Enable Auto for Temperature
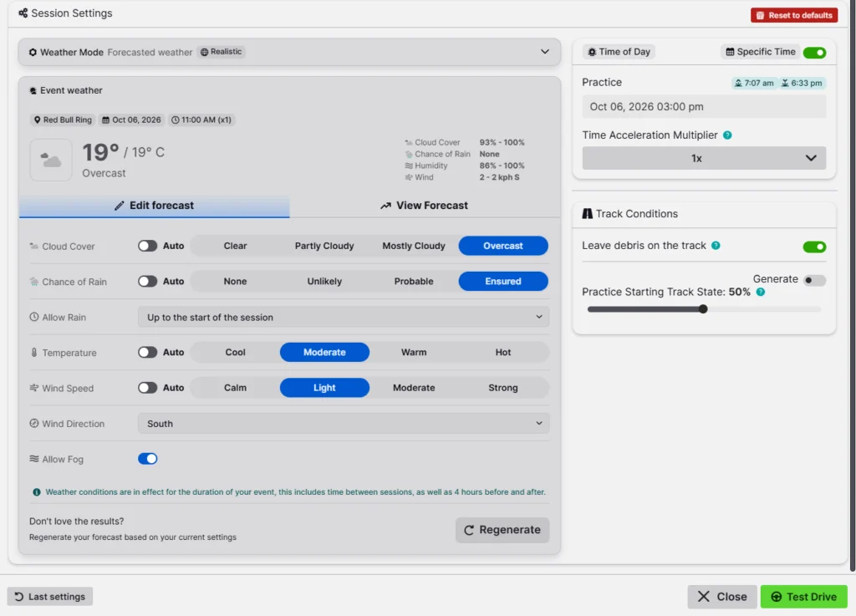This screenshot has width=856, height=616. tap(147, 353)
